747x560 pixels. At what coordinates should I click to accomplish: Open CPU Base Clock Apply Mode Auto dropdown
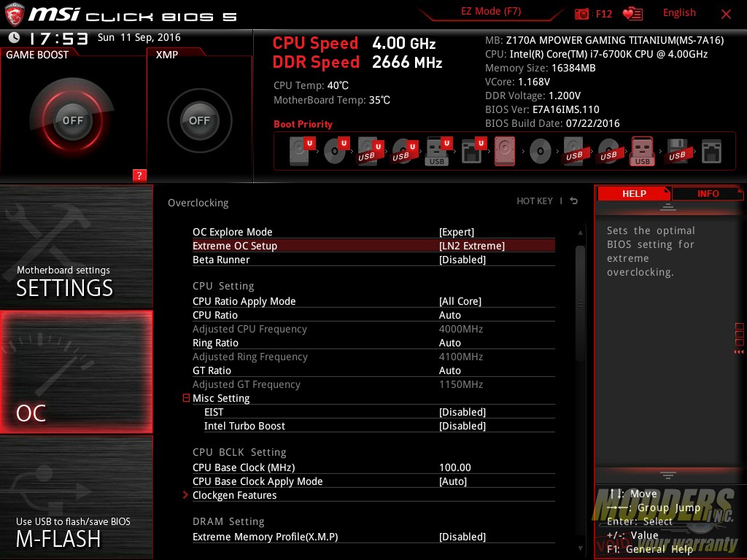click(452, 481)
